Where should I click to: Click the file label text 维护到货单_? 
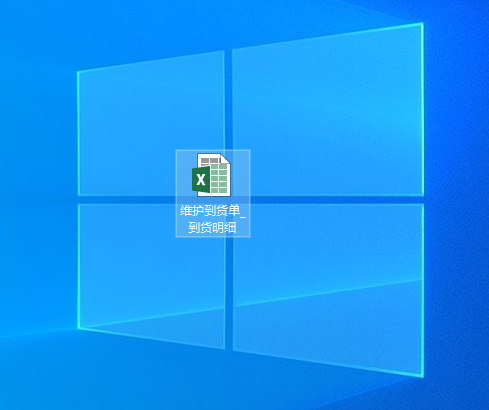213,211
